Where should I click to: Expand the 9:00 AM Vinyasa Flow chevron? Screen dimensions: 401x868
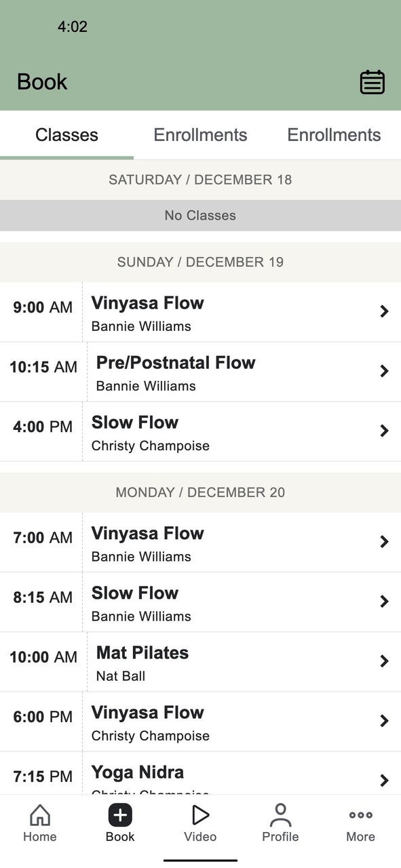click(x=385, y=311)
